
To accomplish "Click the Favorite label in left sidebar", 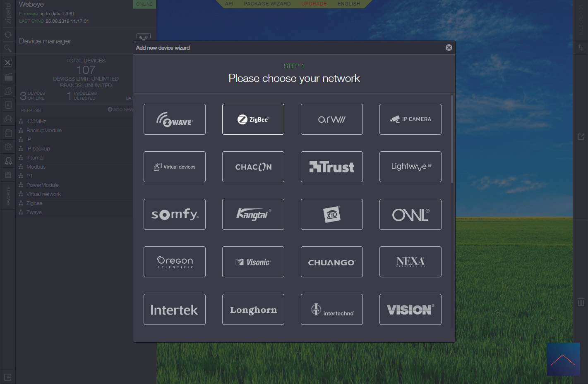I will point(8,196).
